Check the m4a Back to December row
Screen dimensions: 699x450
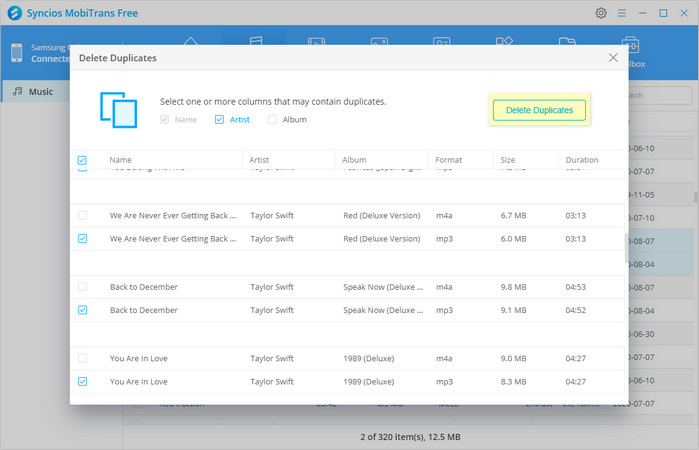tap(82, 287)
